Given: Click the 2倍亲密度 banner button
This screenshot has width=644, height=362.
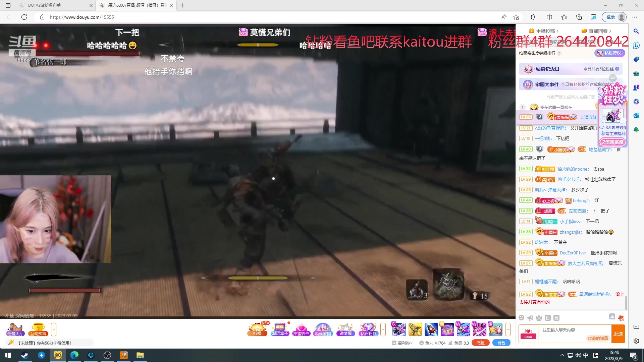Looking at the screenshot, I should [x=612, y=142].
